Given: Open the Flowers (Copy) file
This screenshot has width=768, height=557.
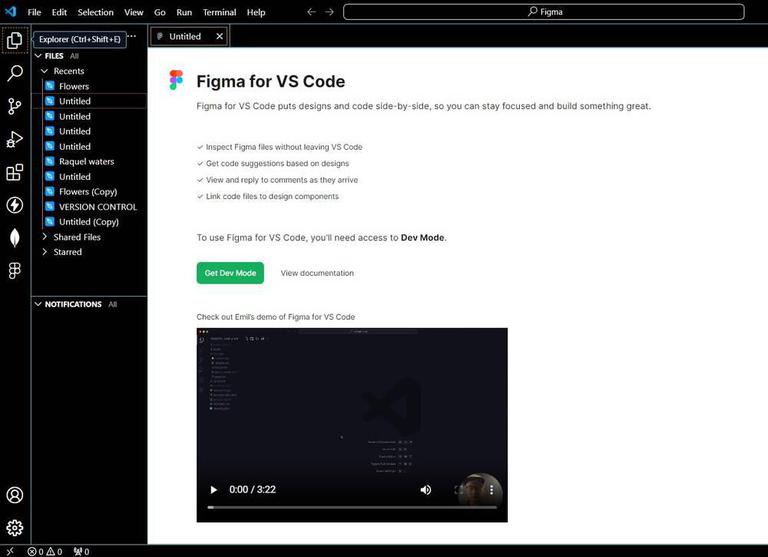Looking at the screenshot, I should click(90, 192).
